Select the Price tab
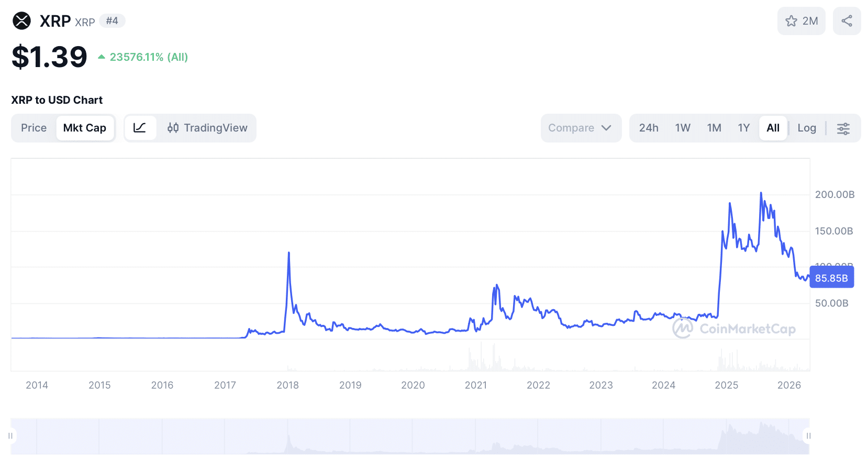This screenshot has width=868, height=459. point(34,128)
